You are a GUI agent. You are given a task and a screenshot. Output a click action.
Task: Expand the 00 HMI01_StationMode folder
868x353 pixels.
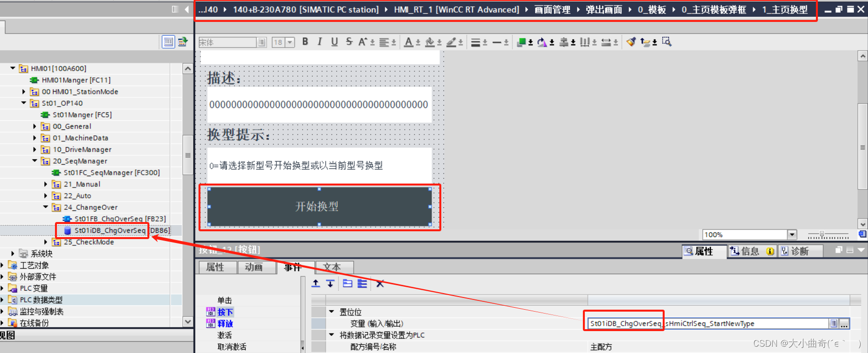click(24, 92)
